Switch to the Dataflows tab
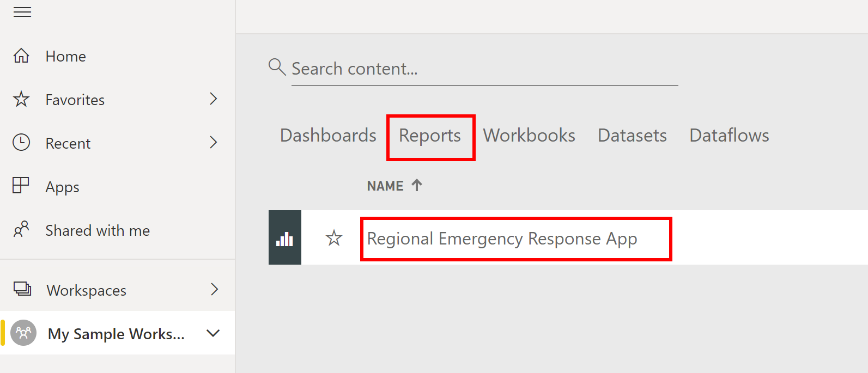The width and height of the screenshot is (868, 373). (729, 135)
